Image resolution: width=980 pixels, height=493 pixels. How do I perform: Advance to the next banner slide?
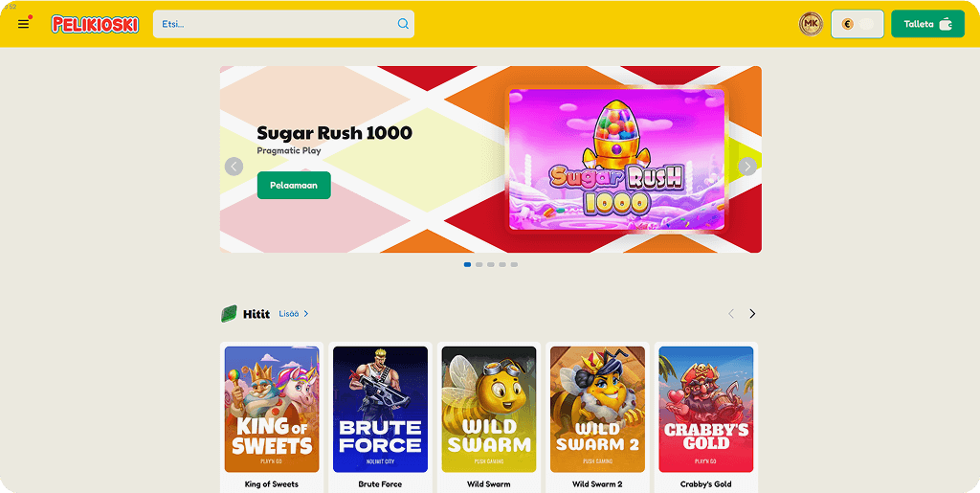pyautogui.click(x=746, y=167)
